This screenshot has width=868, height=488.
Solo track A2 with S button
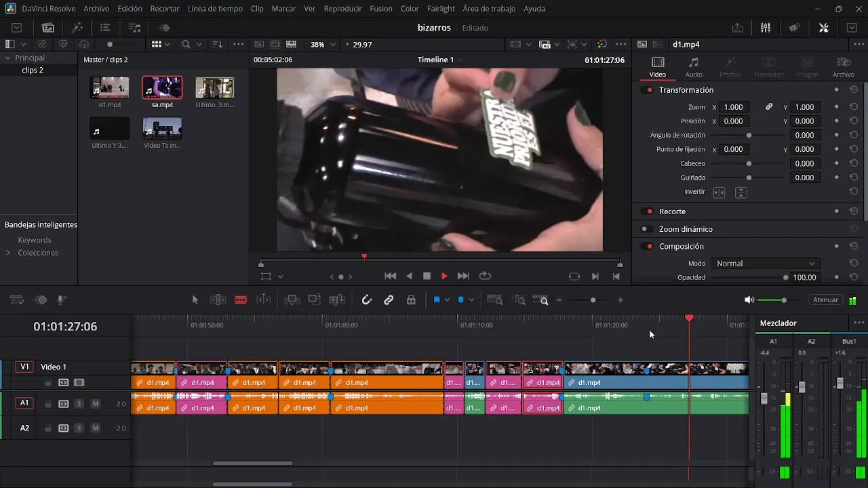[x=79, y=428]
